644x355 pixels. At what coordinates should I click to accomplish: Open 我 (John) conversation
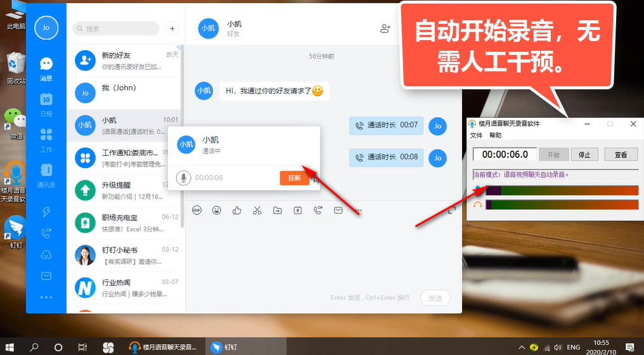point(125,93)
